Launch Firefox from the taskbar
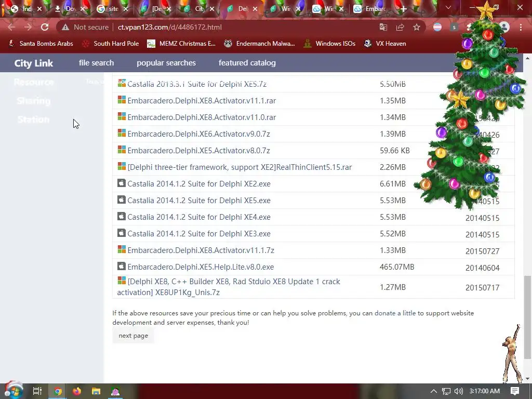Viewport: 532px width, 399px height. click(x=77, y=391)
